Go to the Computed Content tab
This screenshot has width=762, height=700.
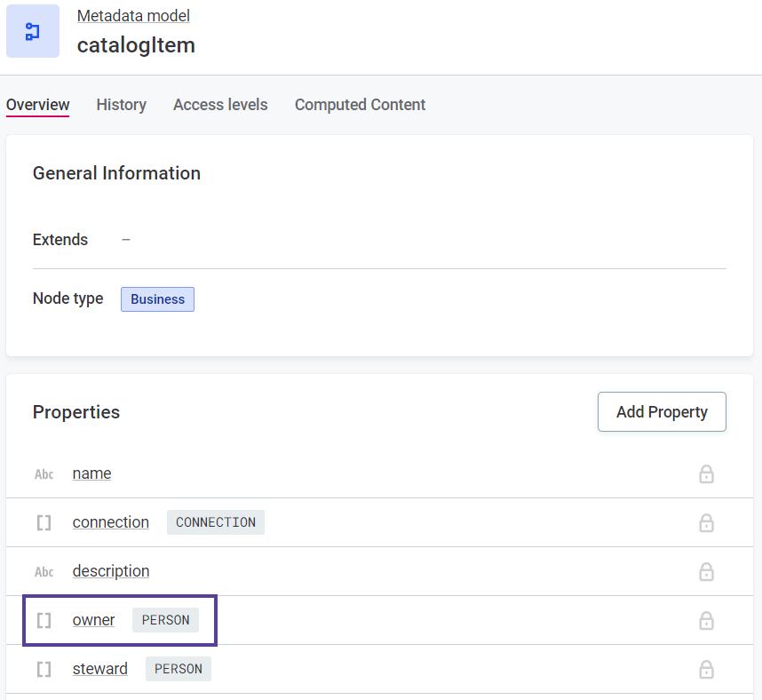click(x=360, y=105)
